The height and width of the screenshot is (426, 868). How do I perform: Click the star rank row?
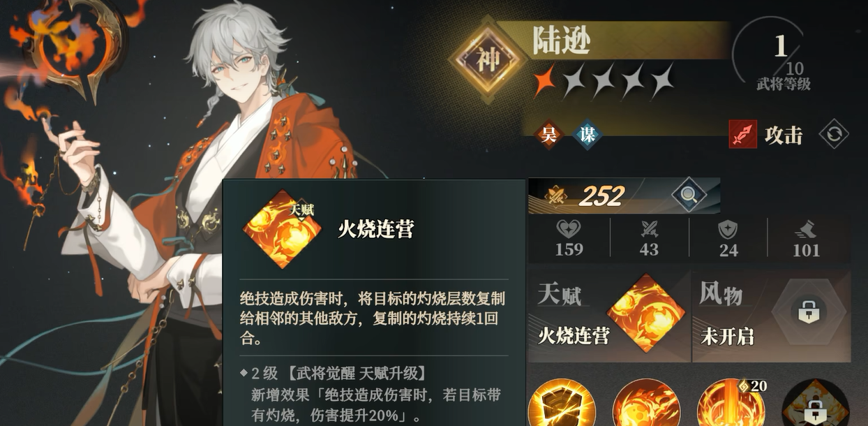tap(604, 80)
